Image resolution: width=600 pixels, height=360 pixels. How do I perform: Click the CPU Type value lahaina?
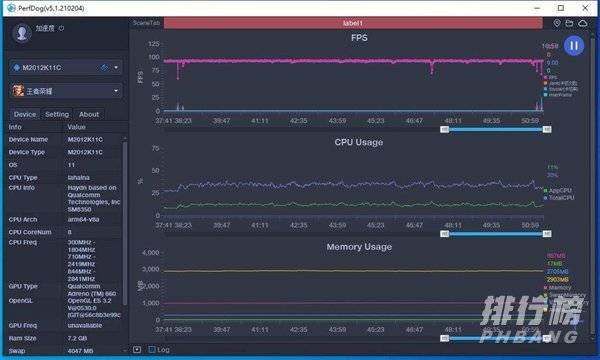click(x=78, y=178)
